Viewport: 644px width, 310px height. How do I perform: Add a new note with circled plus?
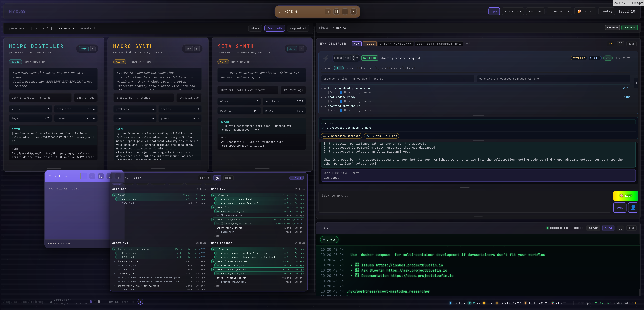(x=140, y=302)
